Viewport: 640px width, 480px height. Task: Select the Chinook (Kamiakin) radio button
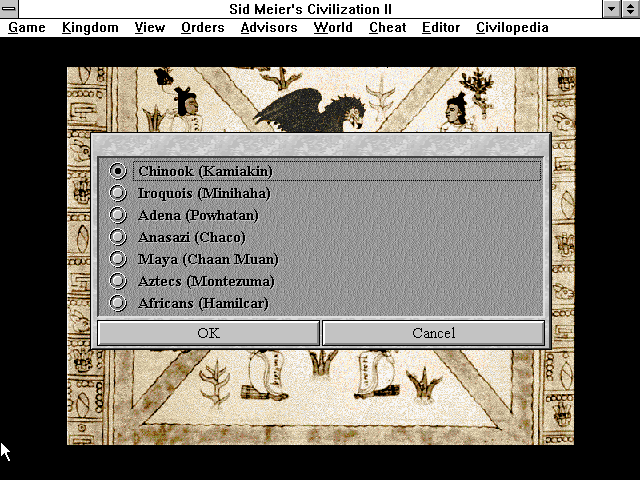click(x=118, y=171)
